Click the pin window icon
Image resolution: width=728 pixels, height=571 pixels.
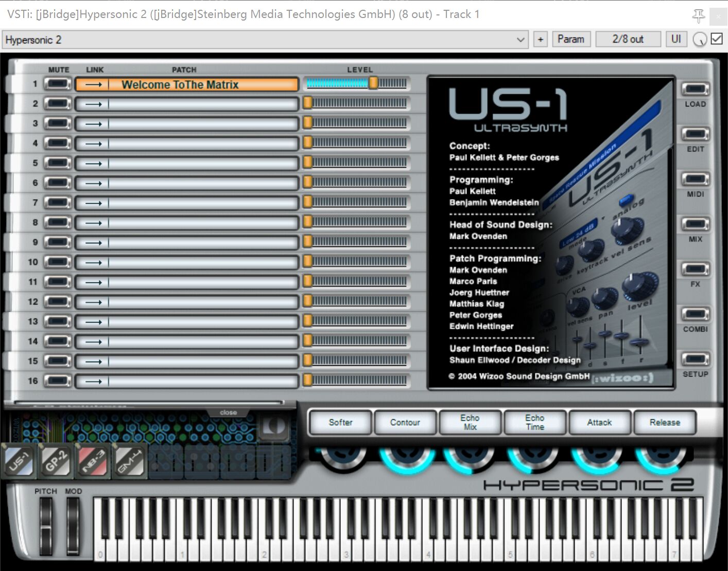pos(698,16)
